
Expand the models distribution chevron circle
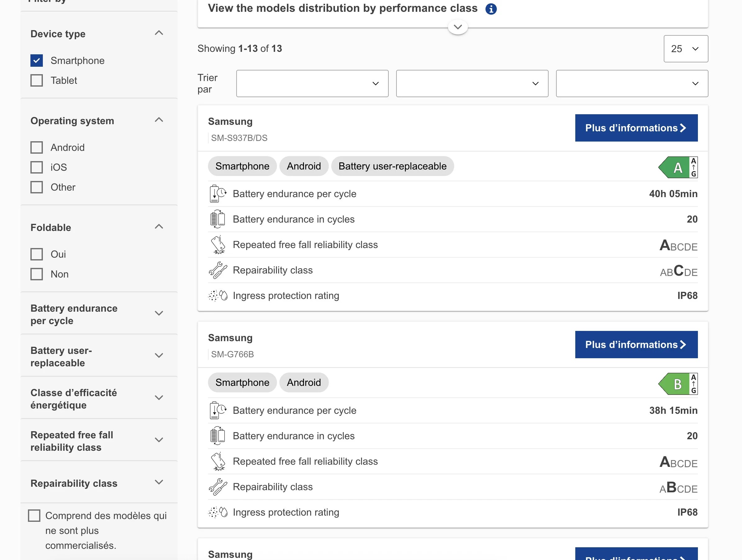[458, 27]
